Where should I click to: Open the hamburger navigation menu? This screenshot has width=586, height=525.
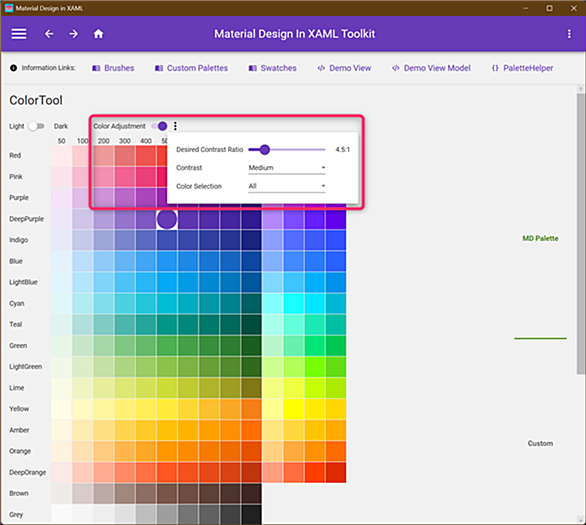click(x=19, y=34)
